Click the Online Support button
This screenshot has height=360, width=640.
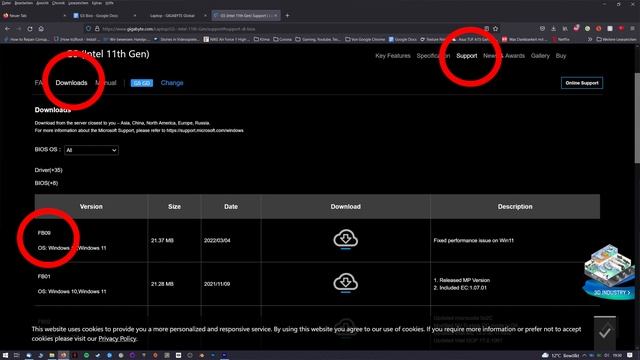[582, 83]
